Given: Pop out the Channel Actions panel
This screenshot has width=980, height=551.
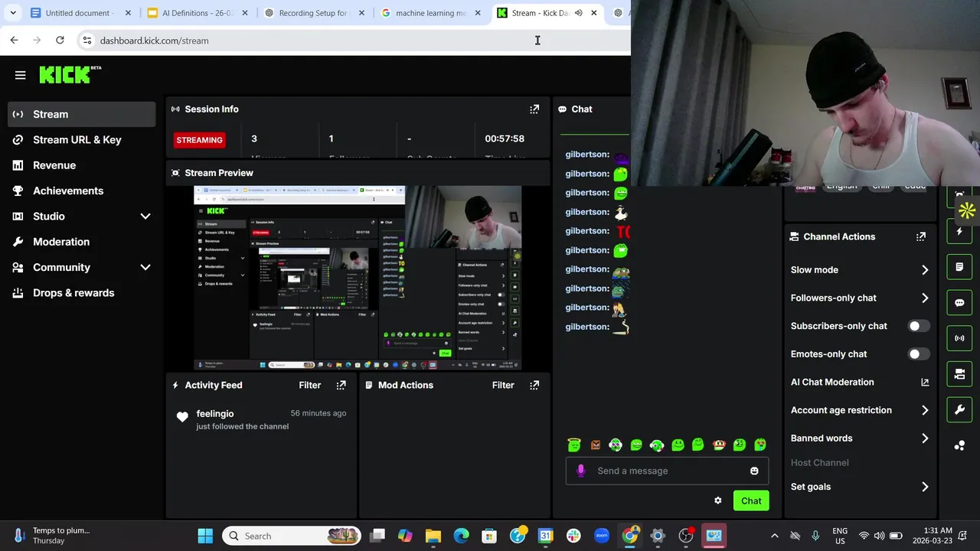Looking at the screenshot, I should (921, 236).
